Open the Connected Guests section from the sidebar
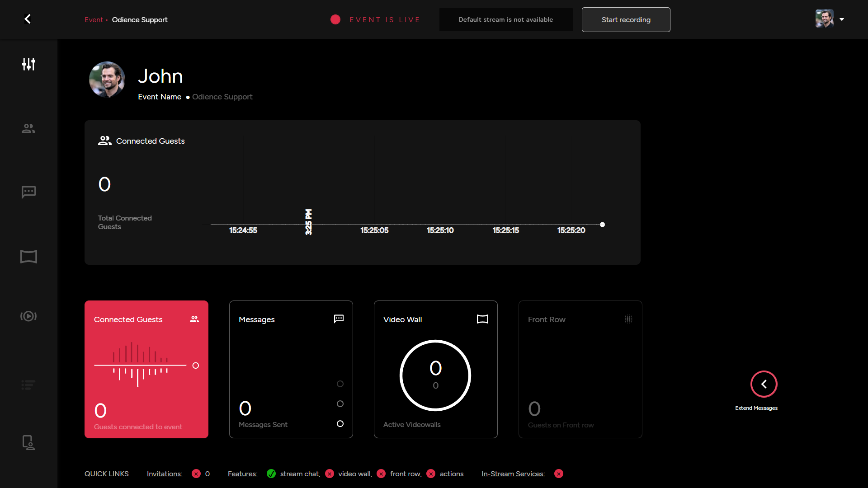 (28, 128)
